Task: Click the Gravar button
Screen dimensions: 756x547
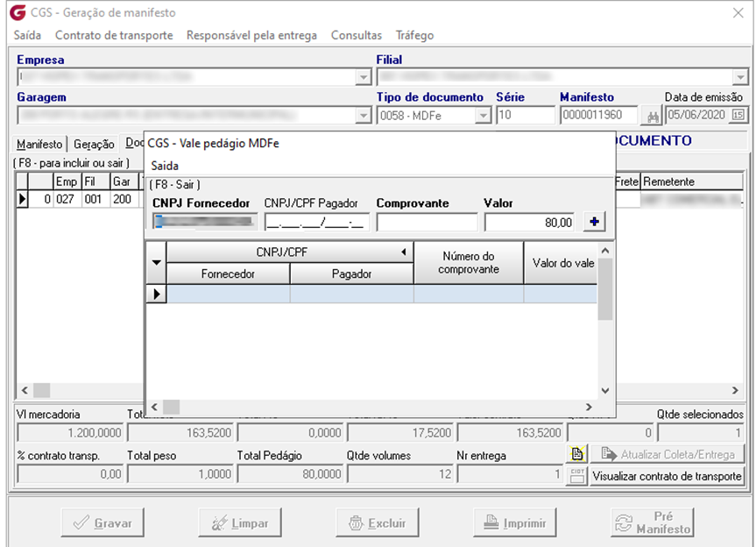Action: [102, 522]
